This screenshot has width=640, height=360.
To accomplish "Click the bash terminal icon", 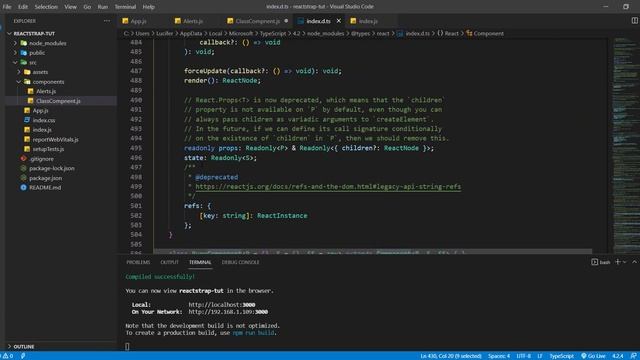I will point(594,262).
